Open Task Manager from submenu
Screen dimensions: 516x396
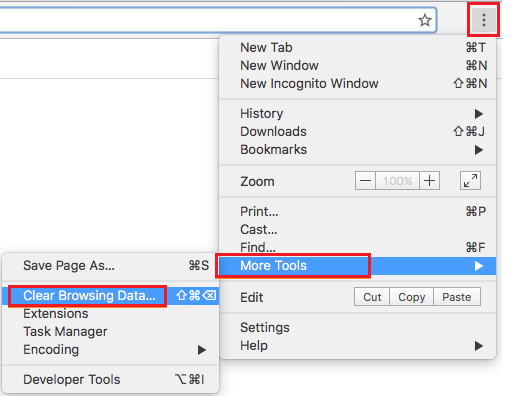coord(110,332)
